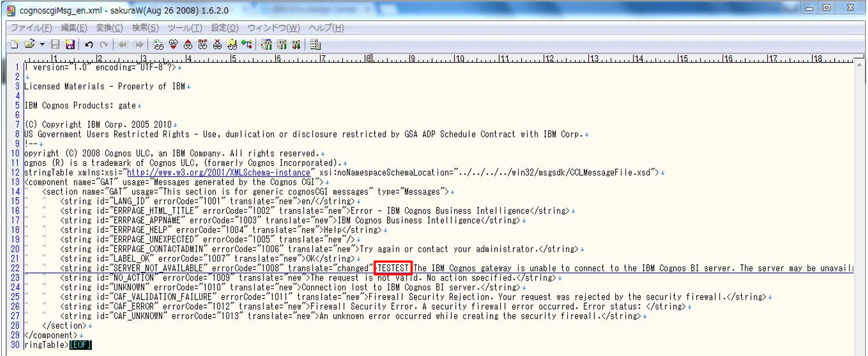Find next match with down-arrow binoculars
The image size is (868, 356).
coord(173,44)
